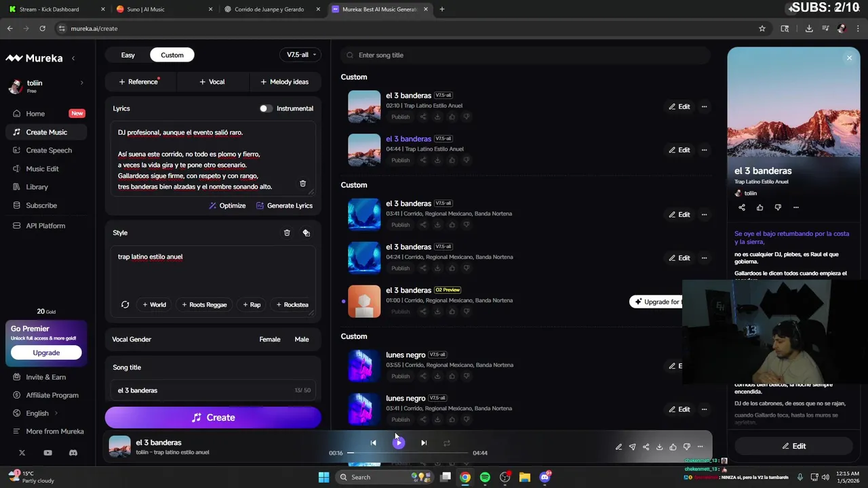This screenshot has width=868, height=488.
Task: Add the Roots Reggae style tag
Action: pyautogui.click(x=204, y=304)
